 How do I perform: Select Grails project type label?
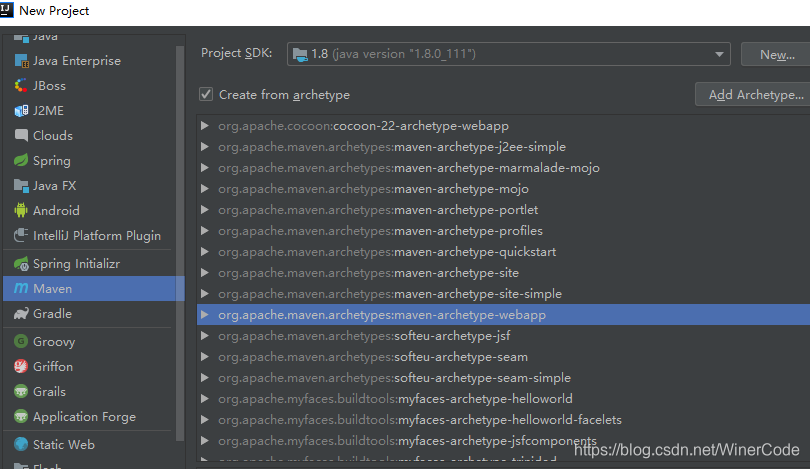[50, 392]
